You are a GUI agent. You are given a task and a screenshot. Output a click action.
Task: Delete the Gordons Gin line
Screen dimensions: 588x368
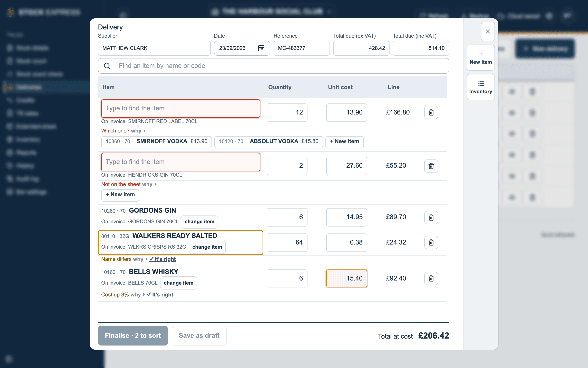[431, 217]
